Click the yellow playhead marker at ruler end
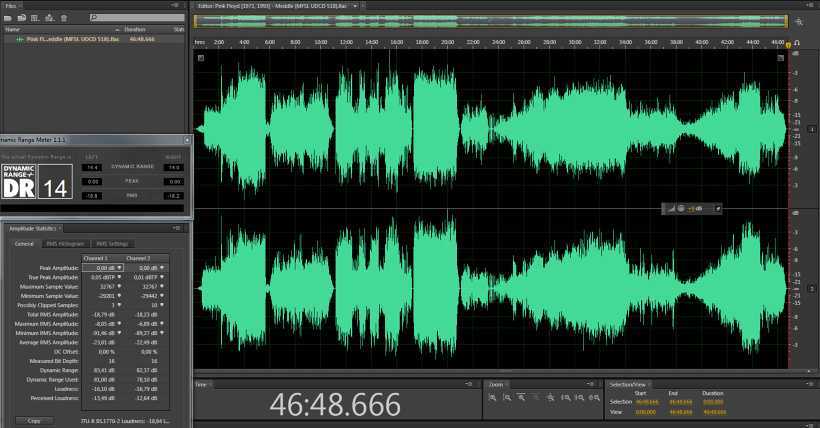 point(788,44)
